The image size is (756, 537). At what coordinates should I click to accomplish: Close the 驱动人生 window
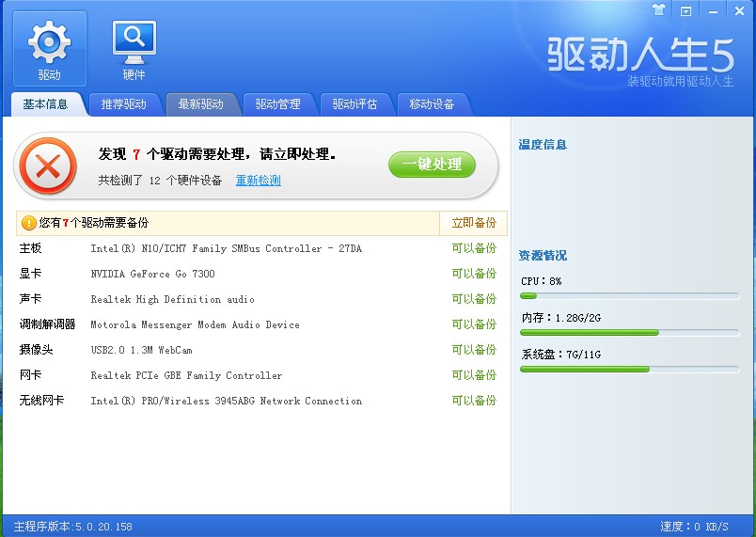point(740,10)
